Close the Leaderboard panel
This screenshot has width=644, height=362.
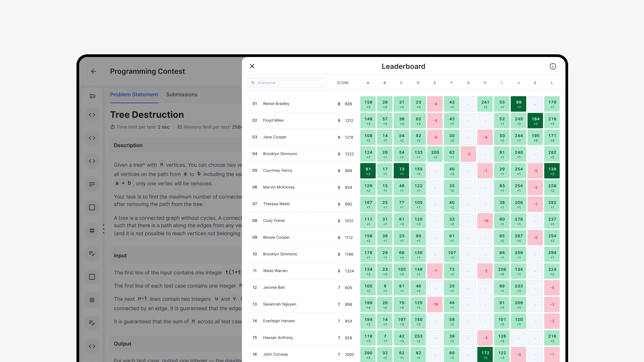(252, 66)
